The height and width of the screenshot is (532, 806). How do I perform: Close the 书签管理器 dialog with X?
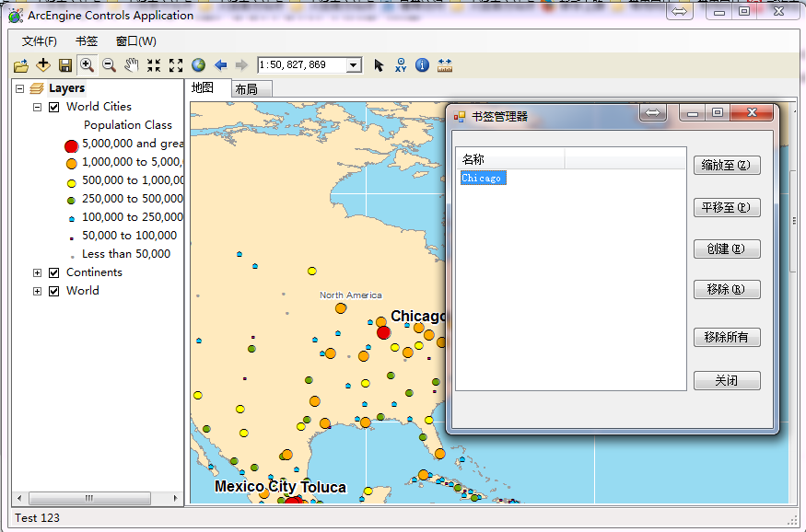coord(752,113)
